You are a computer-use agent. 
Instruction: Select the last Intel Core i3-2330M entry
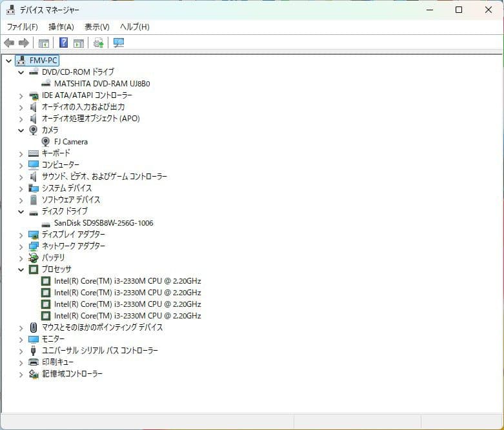128,316
